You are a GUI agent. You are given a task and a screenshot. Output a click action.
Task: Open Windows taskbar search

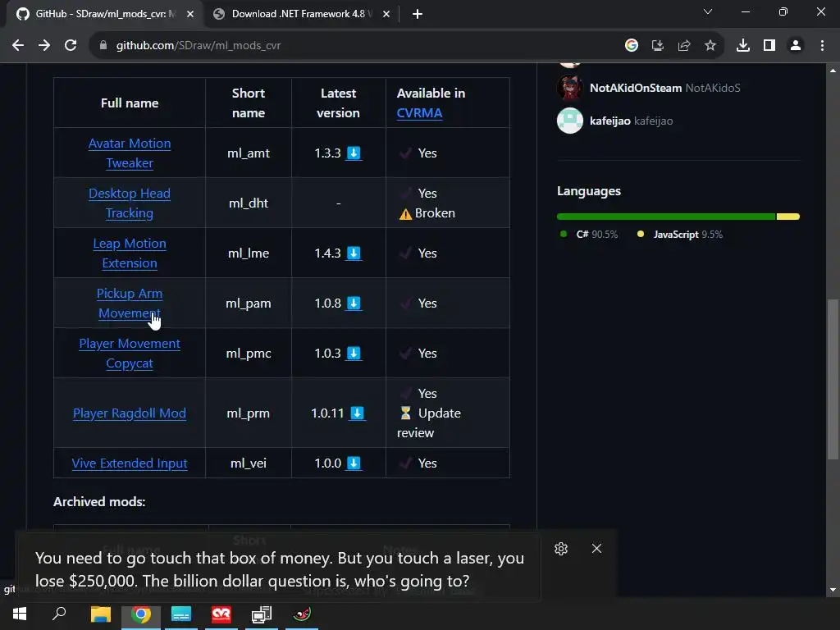(x=59, y=614)
